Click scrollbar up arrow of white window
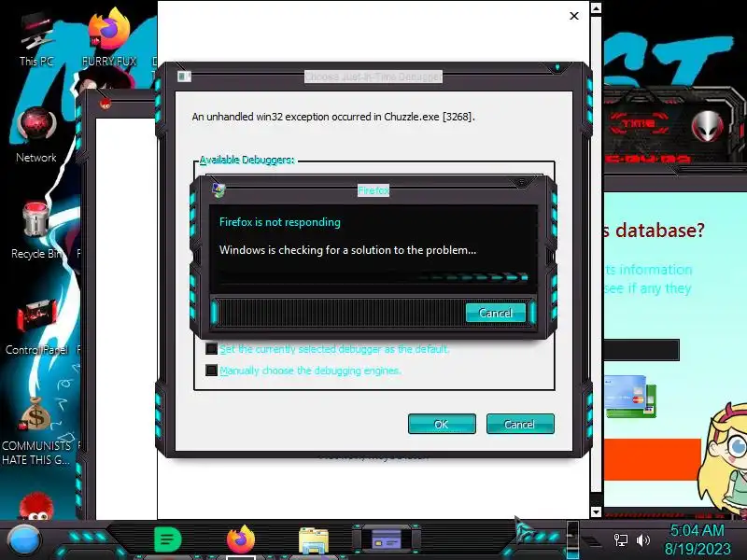Viewport: 747px width, 560px height. [x=596, y=7]
